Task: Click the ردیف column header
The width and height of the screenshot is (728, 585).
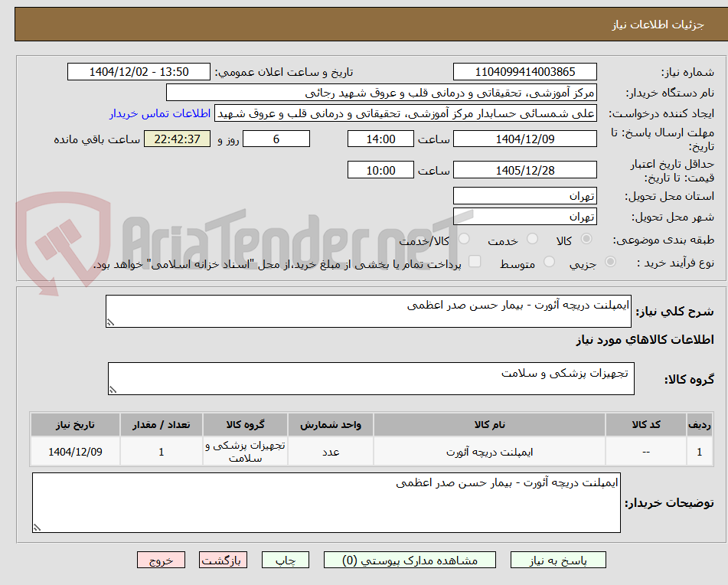Action: click(700, 425)
